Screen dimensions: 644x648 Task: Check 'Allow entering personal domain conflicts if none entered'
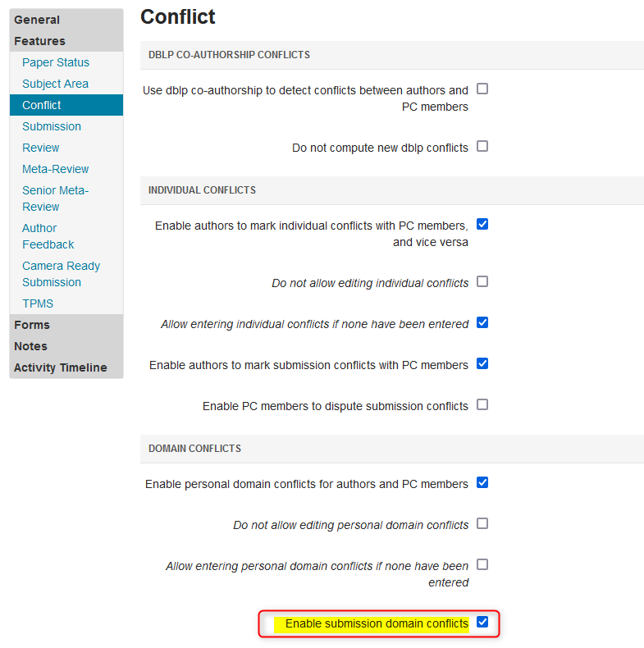(x=482, y=564)
